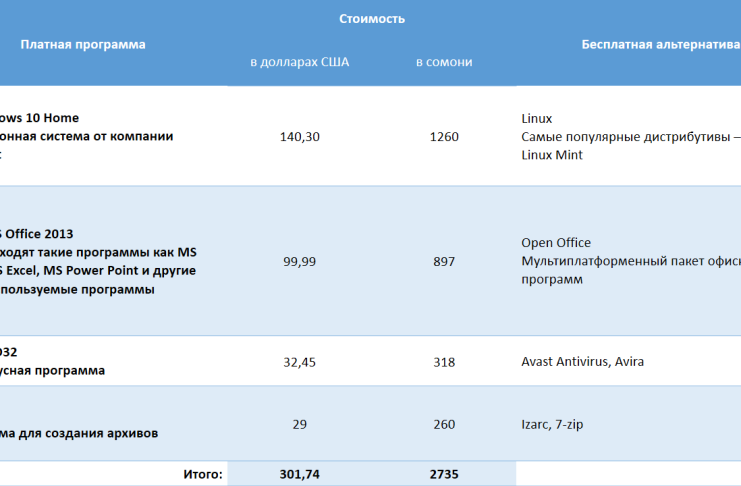Screen dimensions: 741x486
Task: Click the 'Бесплатная альтернатива' header
Action: click(x=661, y=44)
